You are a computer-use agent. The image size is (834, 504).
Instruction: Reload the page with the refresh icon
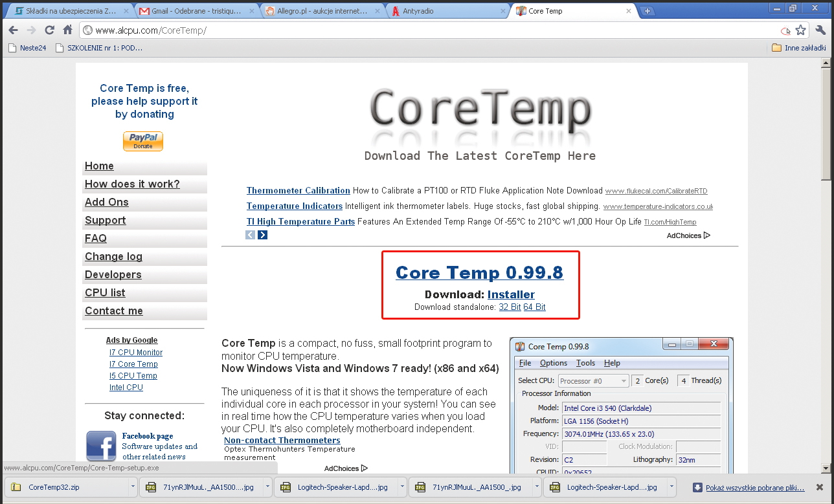pyautogui.click(x=49, y=30)
